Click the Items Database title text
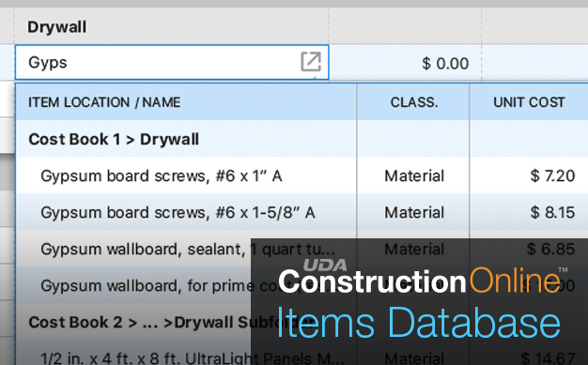 click(x=419, y=323)
